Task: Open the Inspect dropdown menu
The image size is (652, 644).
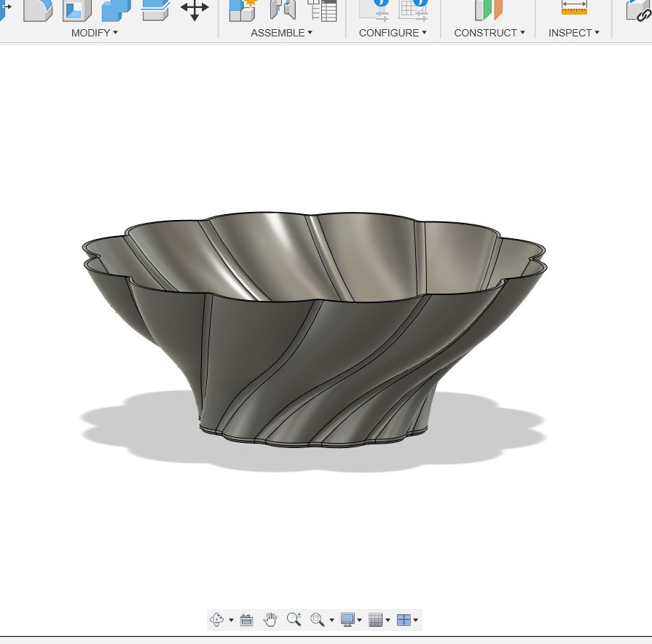Action: click(x=574, y=33)
